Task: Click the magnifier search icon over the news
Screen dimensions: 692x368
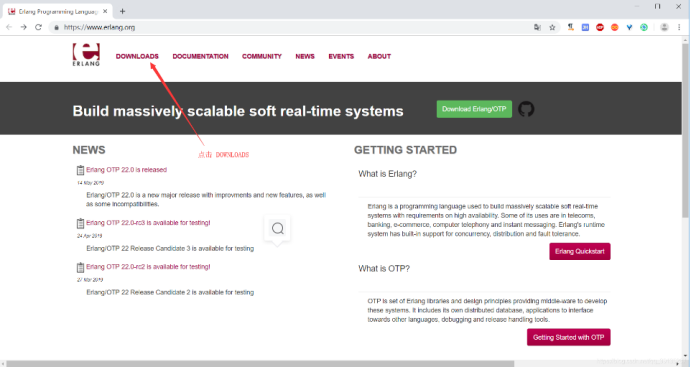Action: (x=278, y=228)
